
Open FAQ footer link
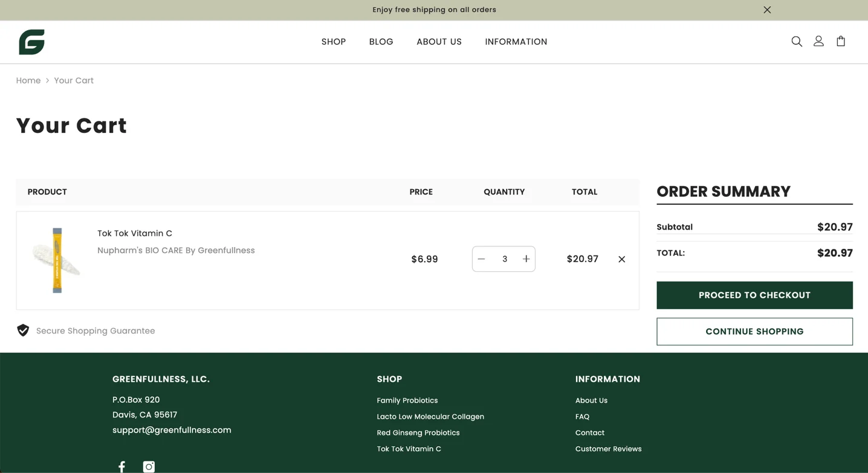click(582, 417)
